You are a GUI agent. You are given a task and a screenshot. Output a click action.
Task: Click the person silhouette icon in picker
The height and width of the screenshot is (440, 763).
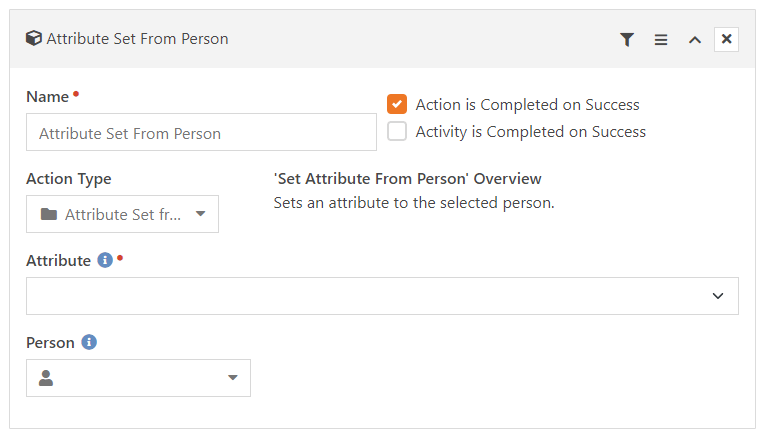tap(46, 378)
